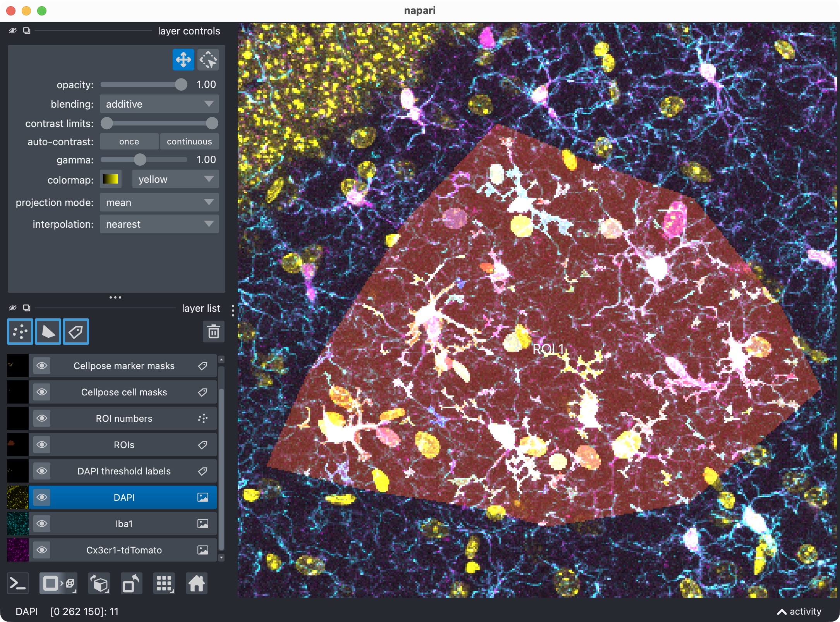Open layer list options (three dots)
Image resolution: width=840 pixels, height=622 pixels.
[233, 310]
